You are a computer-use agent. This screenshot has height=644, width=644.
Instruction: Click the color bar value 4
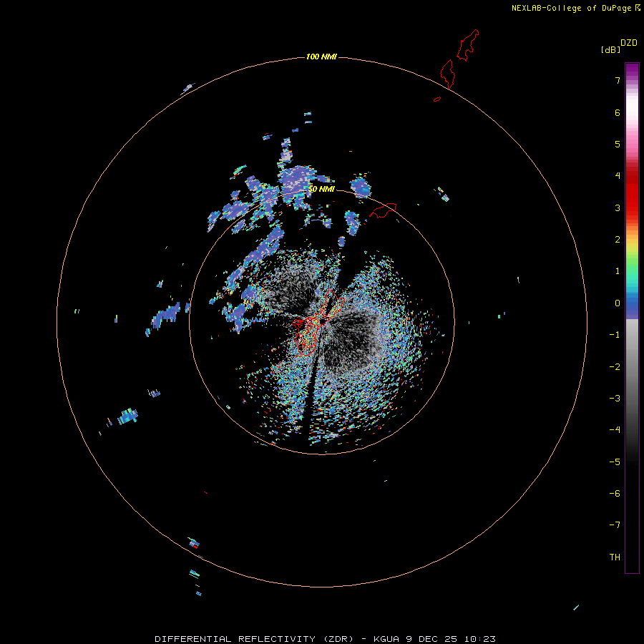click(618, 176)
